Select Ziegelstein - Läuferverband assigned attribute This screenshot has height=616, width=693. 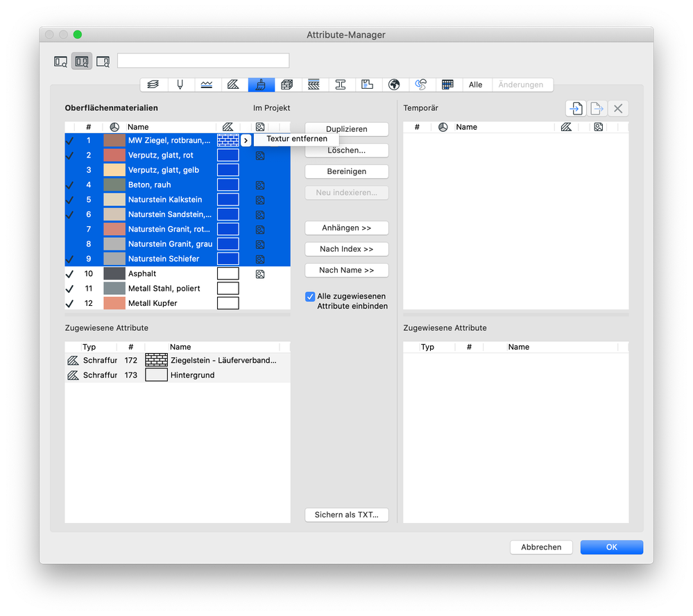coord(178,360)
